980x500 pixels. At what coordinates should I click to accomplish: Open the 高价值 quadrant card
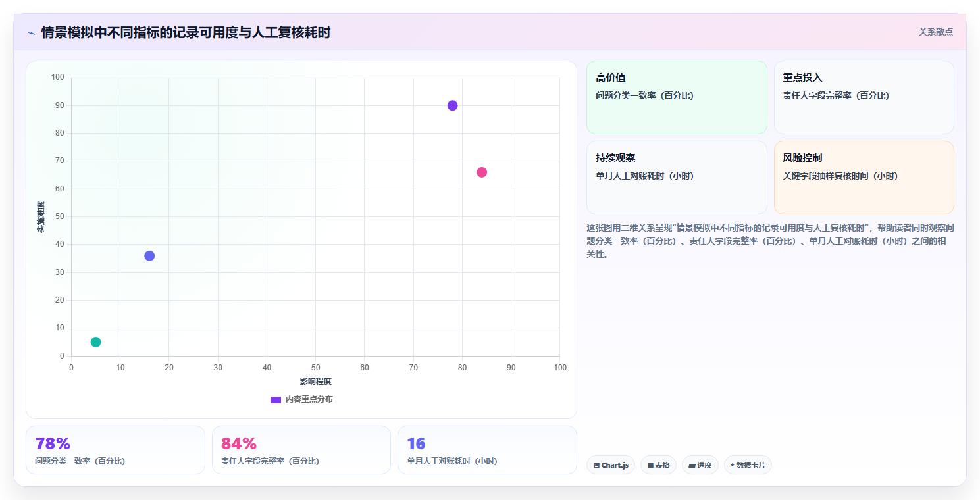tap(677, 97)
